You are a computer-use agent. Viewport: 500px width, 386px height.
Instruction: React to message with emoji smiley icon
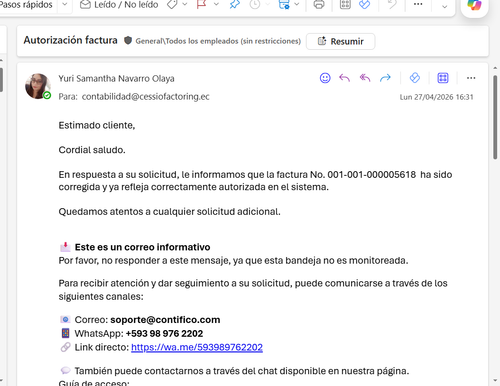(325, 78)
